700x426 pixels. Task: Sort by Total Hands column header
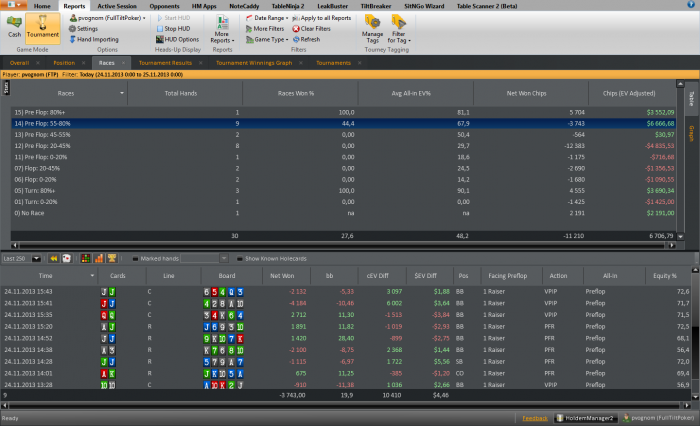181,93
